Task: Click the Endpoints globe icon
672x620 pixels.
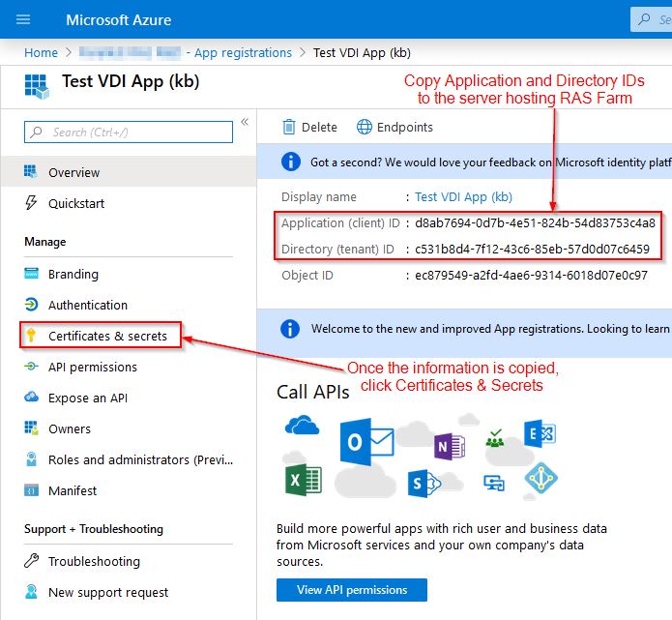Action: (x=365, y=127)
